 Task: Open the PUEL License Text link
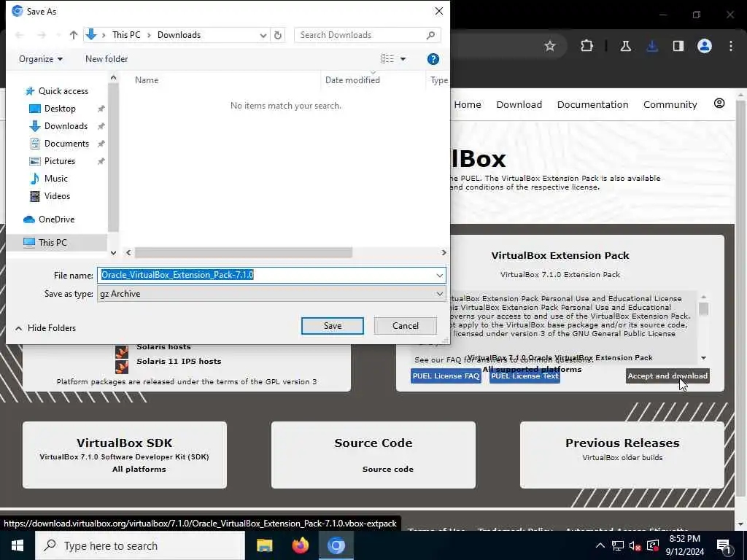[x=525, y=376]
